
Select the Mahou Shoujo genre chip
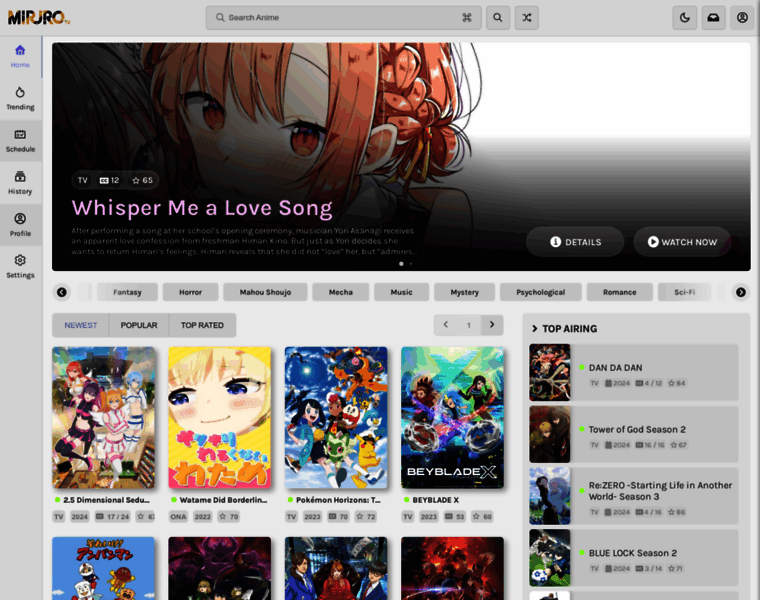click(x=265, y=292)
